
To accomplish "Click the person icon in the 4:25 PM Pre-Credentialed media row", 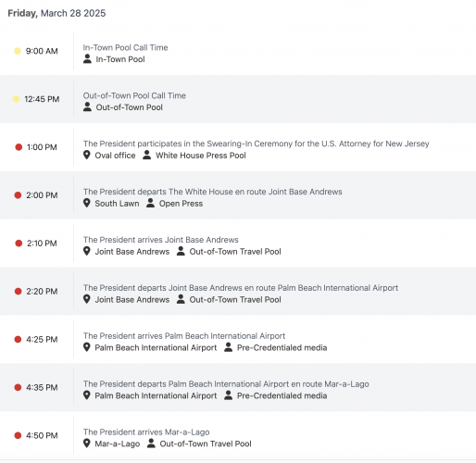I will (228, 347).
